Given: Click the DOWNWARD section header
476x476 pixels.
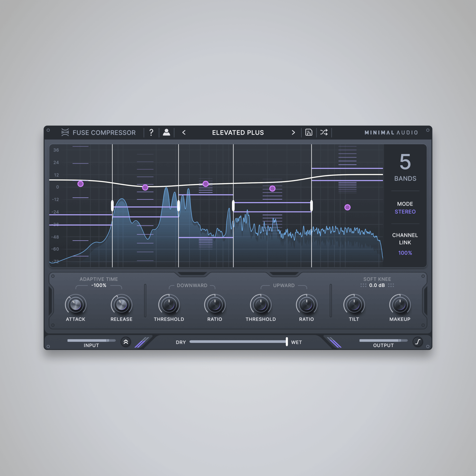Looking at the screenshot, I should coord(192,285).
